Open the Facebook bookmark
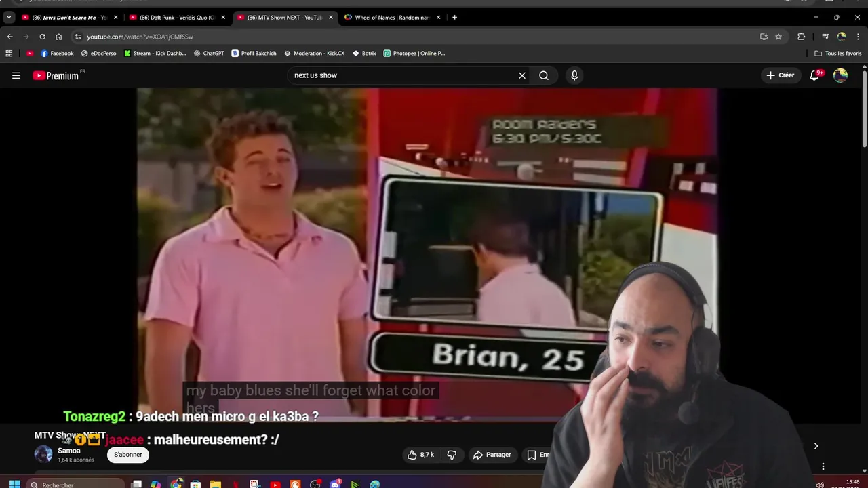This screenshot has width=868, height=488. pos(57,53)
